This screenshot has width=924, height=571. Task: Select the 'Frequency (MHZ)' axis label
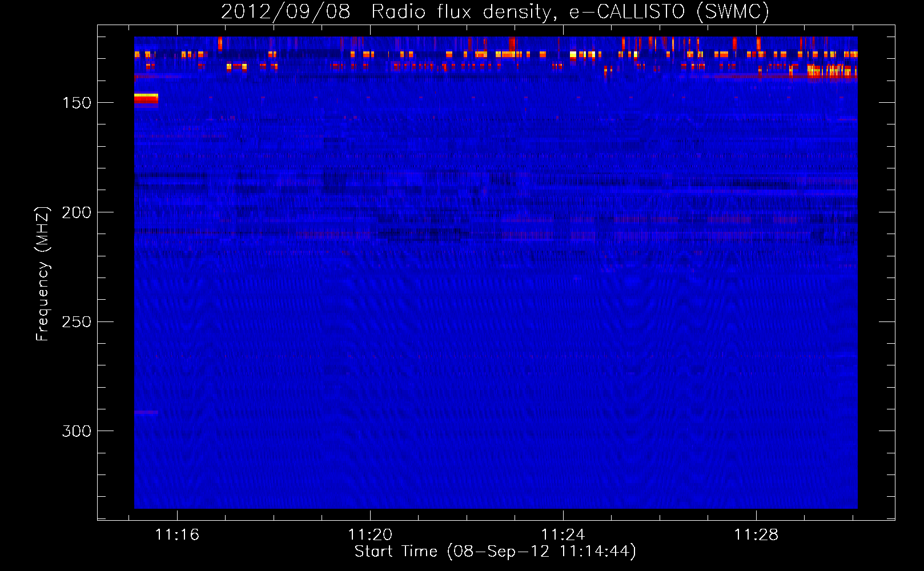pos(43,274)
